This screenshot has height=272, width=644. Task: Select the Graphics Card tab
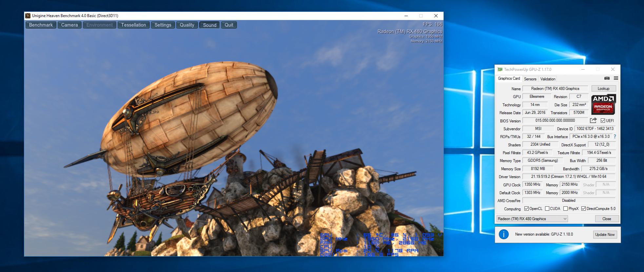click(x=509, y=78)
